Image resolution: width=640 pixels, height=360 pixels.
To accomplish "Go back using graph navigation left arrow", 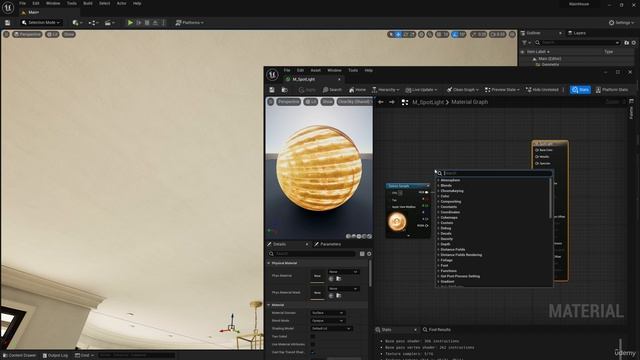I will [x=381, y=102].
